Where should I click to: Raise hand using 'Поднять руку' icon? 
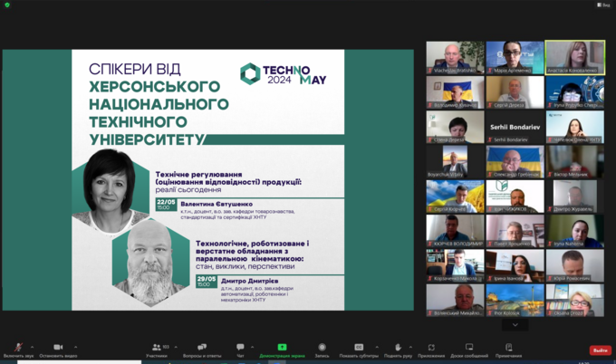pyautogui.click(x=398, y=347)
